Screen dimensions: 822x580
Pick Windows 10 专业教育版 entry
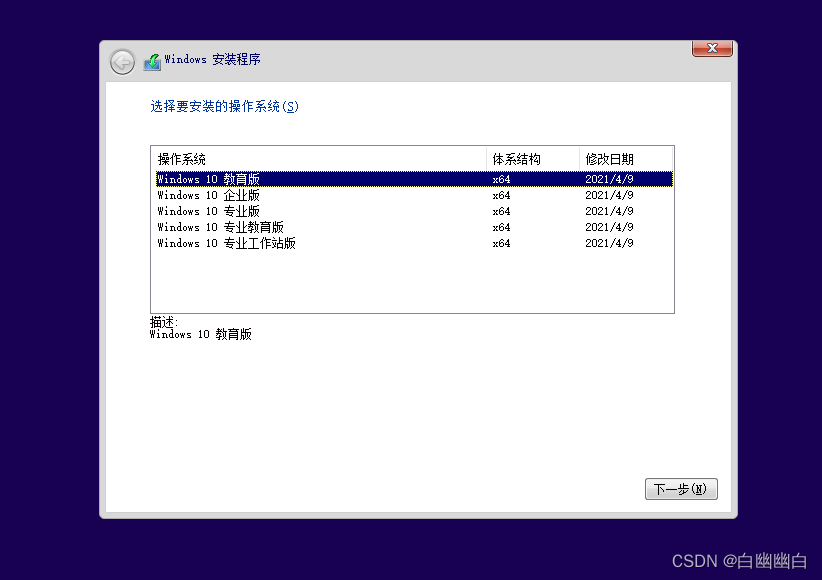pos(414,227)
